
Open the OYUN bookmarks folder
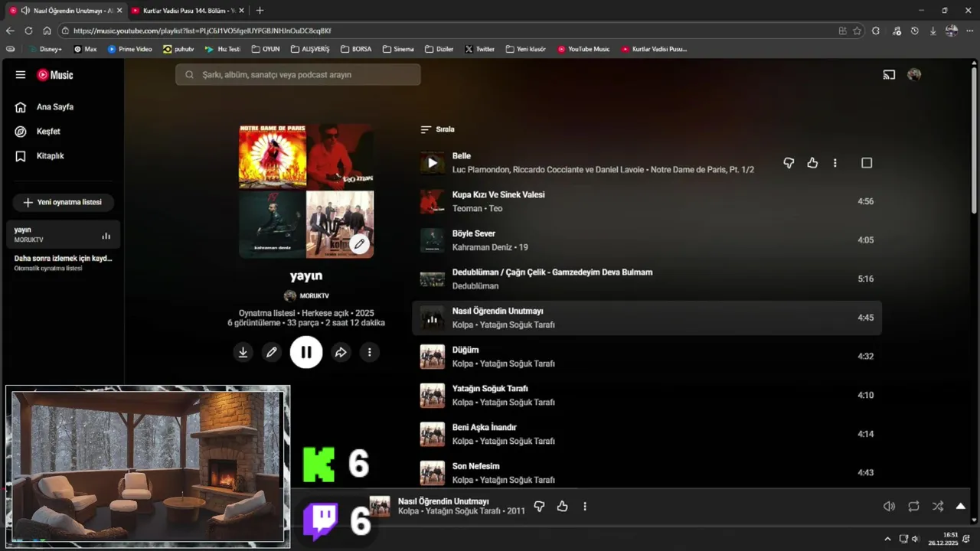point(266,49)
